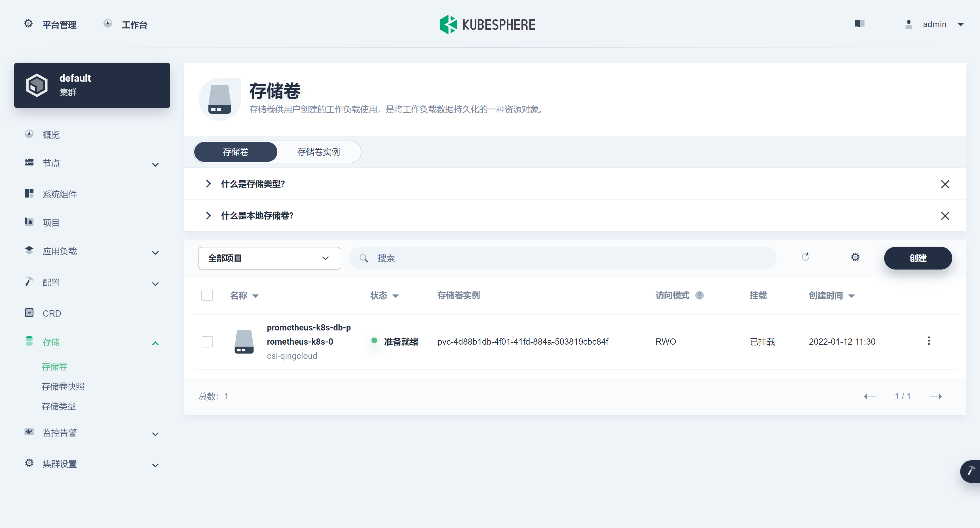980x528 pixels.
Task: Refresh the storage volume list
Action: pos(806,258)
